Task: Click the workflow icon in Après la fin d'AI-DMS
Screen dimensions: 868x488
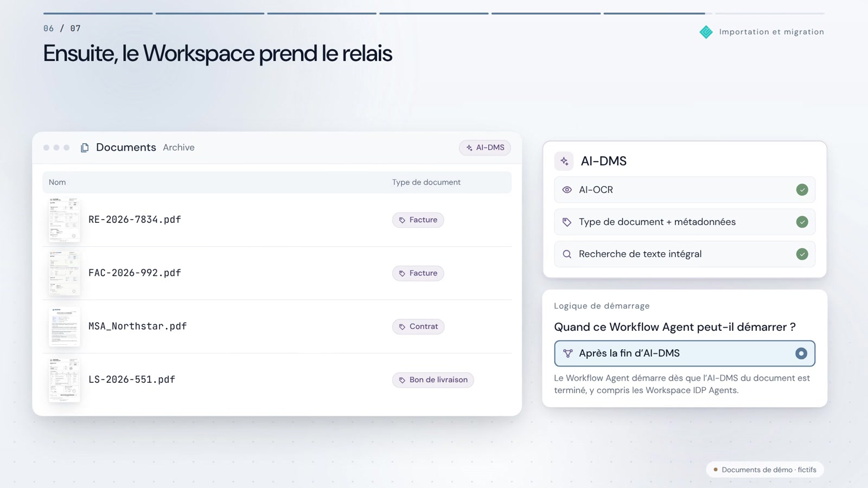Action: [x=567, y=354]
